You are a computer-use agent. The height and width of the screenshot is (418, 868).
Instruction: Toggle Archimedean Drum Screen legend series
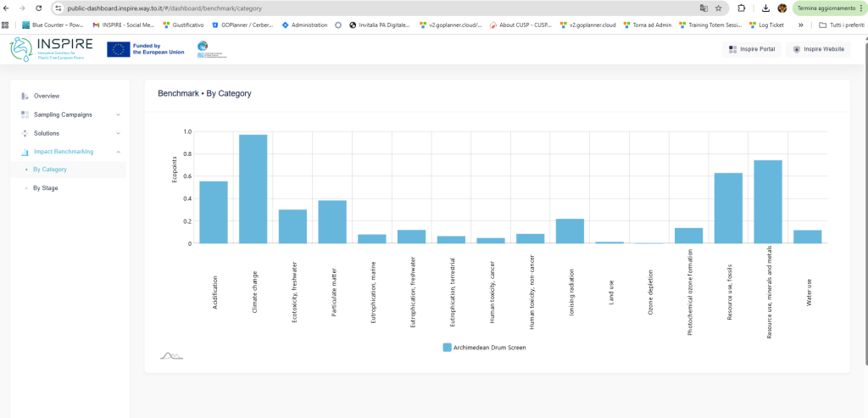[485, 348]
